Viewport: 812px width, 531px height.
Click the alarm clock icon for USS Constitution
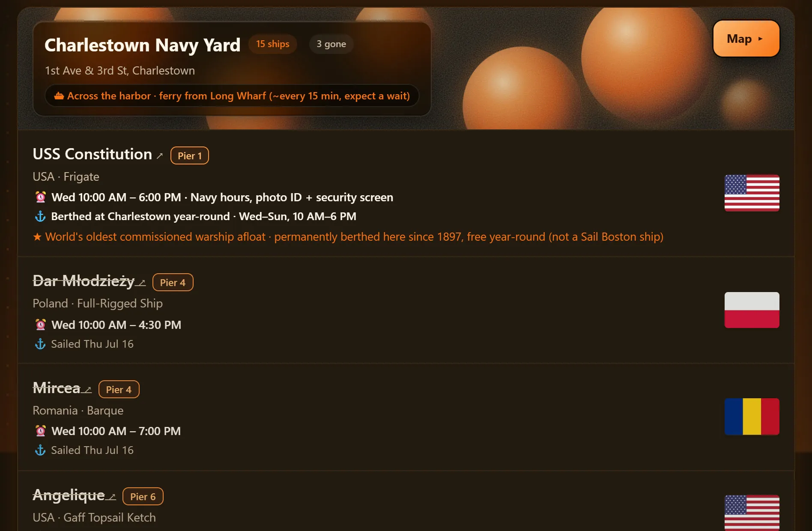tap(41, 197)
